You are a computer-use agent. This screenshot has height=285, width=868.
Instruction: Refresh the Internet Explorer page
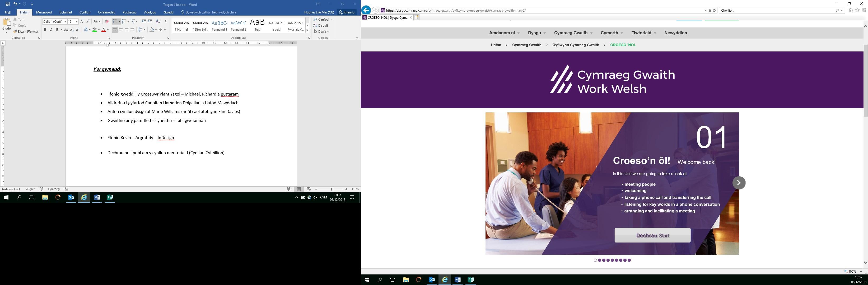click(714, 11)
